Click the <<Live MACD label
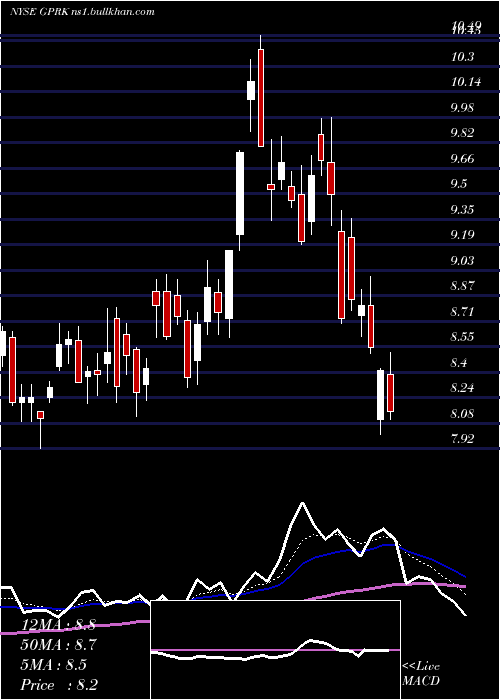This screenshot has height=700, width=500. [x=421, y=674]
